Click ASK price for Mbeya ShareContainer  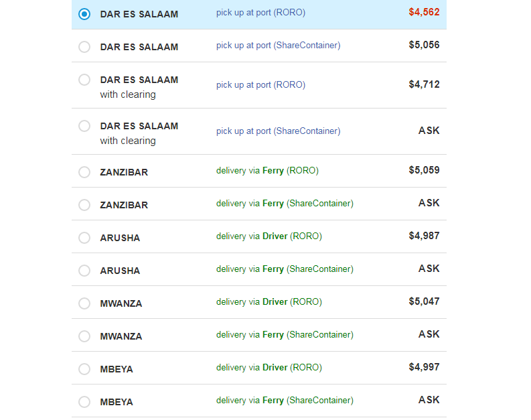pos(429,400)
